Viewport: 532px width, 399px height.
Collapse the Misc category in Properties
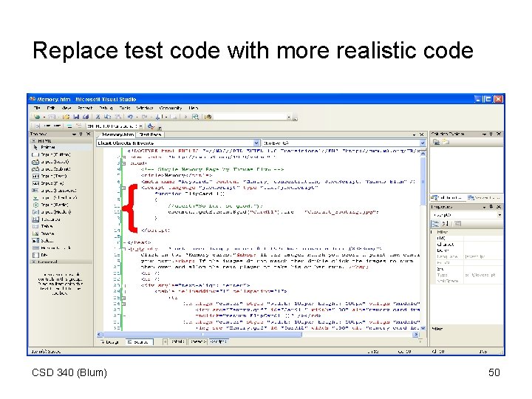click(x=432, y=232)
